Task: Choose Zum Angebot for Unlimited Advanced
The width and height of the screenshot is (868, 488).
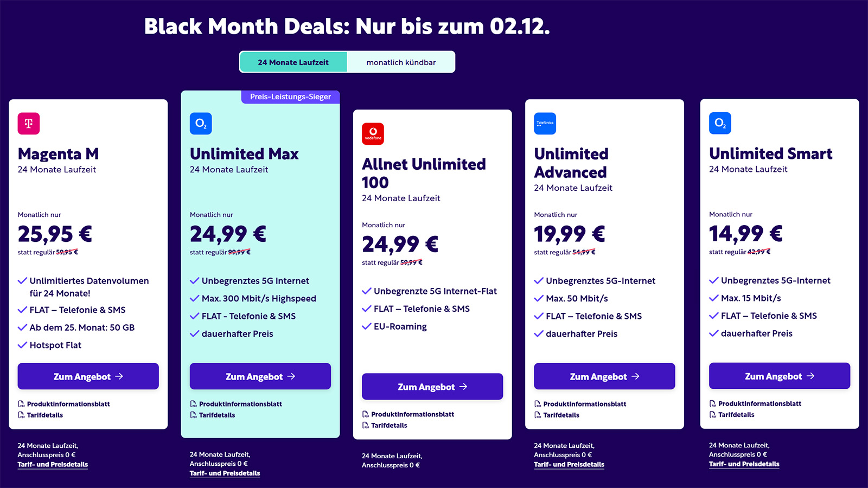Action: pyautogui.click(x=604, y=376)
